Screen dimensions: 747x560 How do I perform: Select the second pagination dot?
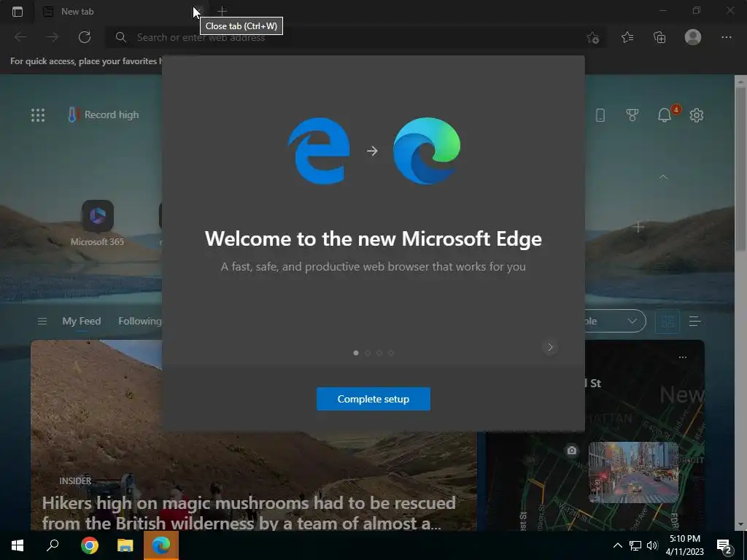click(368, 353)
